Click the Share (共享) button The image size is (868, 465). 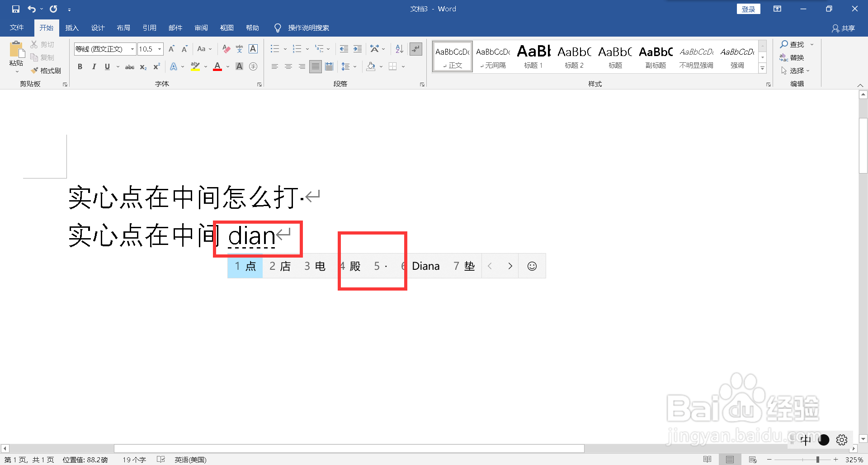click(844, 28)
